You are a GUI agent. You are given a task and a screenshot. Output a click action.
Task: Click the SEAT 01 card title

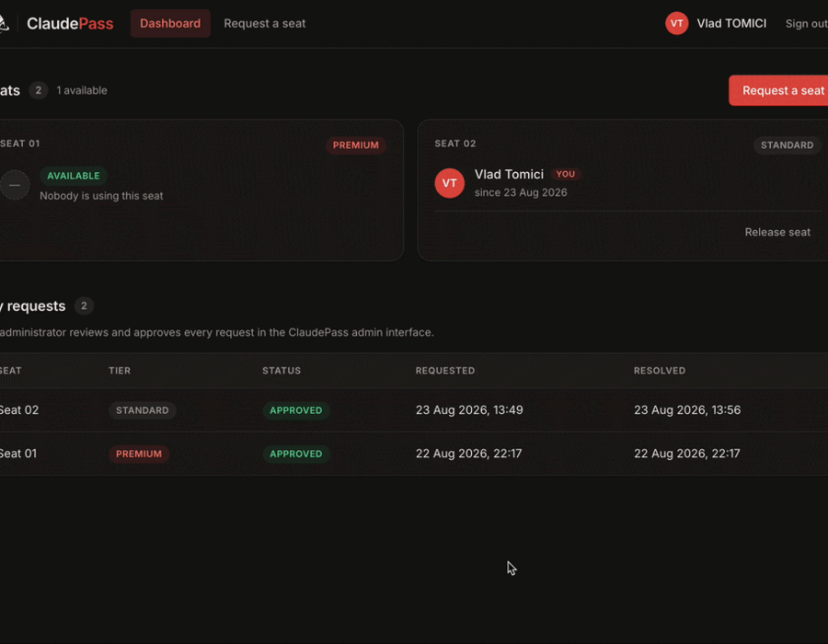click(19, 144)
